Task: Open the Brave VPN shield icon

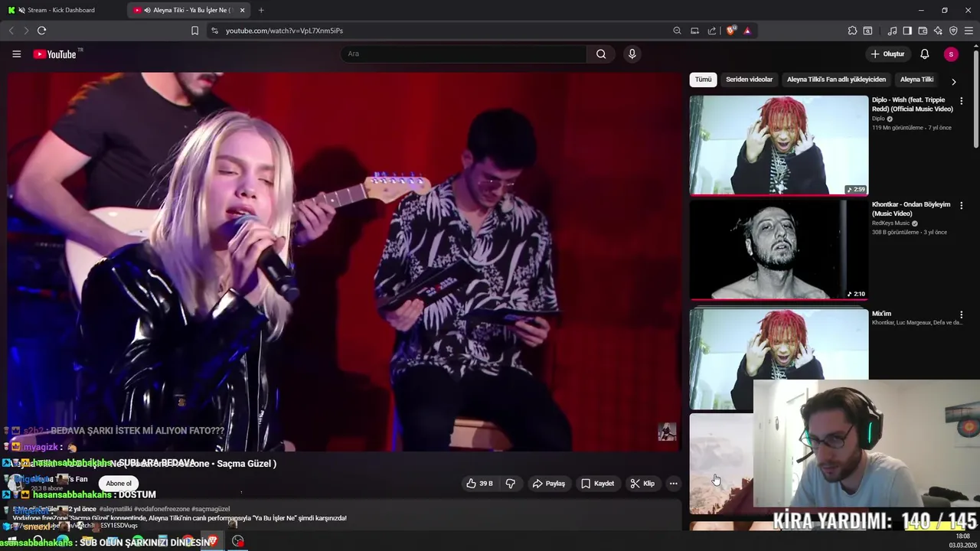Action: [x=953, y=31]
